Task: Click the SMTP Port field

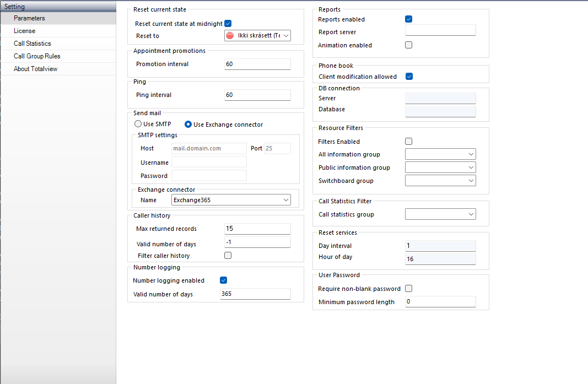Action: coord(277,148)
